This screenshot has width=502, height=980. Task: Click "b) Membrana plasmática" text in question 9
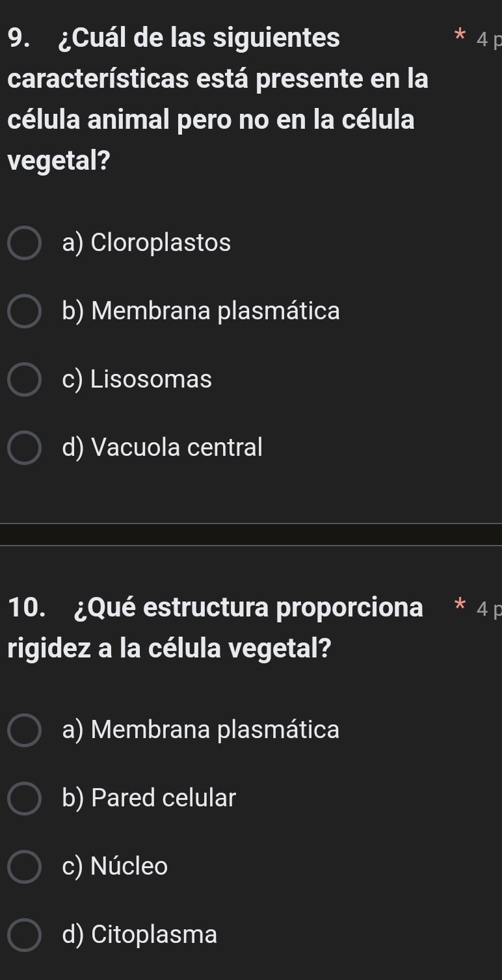201,311
